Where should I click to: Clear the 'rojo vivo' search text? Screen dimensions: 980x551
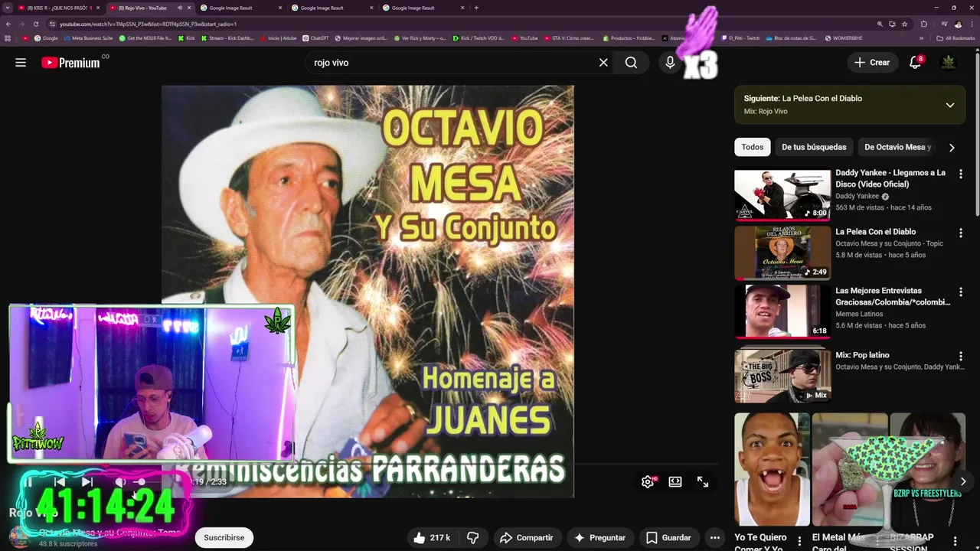[x=603, y=63]
